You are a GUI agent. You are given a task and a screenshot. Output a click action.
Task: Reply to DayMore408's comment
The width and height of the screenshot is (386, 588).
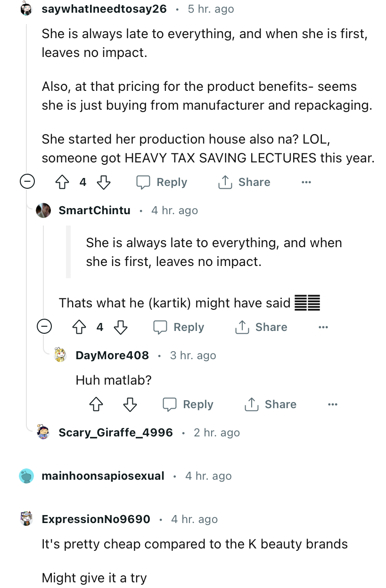coord(188,404)
